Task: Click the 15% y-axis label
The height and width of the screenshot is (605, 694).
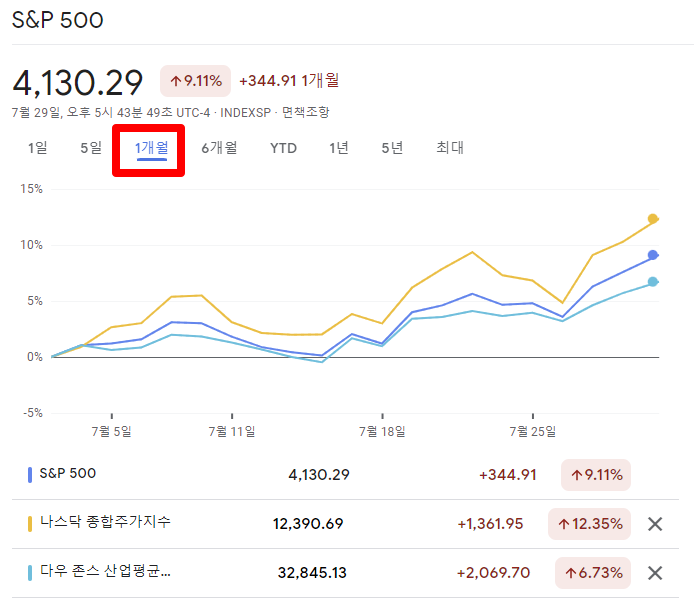Action: (x=31, y=189)
